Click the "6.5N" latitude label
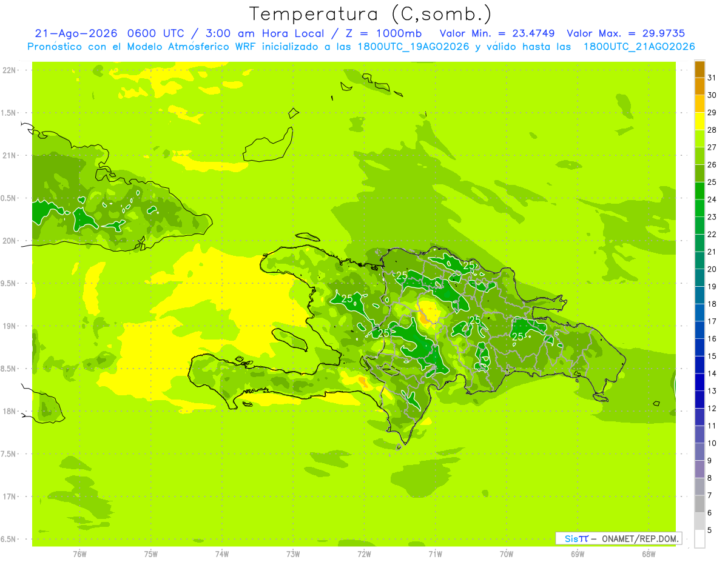The image size is (728, 562). [x=8, y=539]
